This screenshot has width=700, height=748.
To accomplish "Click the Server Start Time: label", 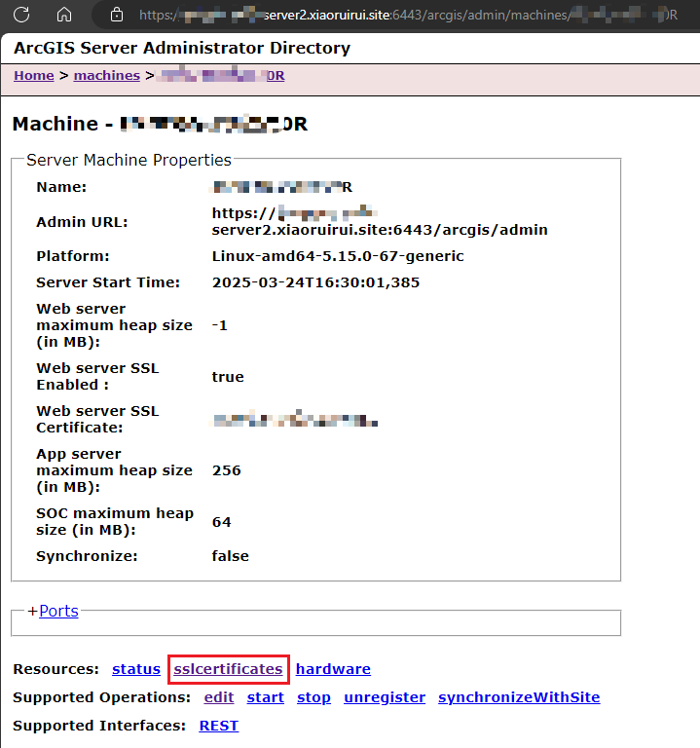I will click(108, 282).
